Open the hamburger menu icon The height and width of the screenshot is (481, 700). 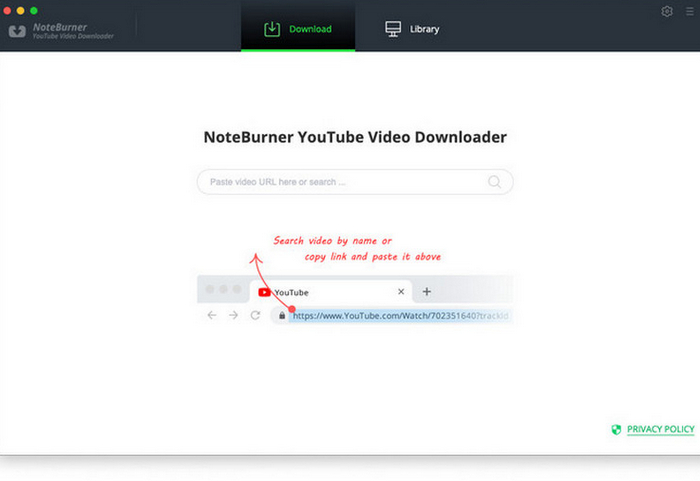click(x=690, y=11)
